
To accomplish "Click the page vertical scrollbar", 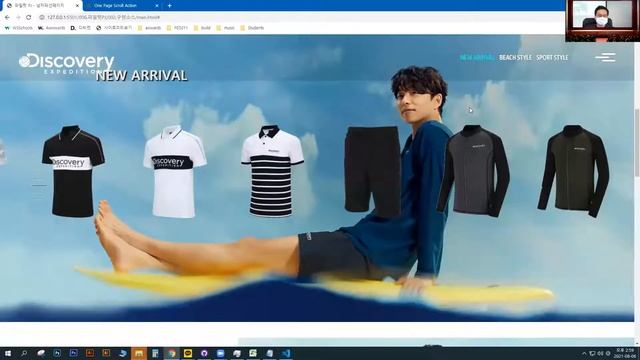I will tap(637, 143).
